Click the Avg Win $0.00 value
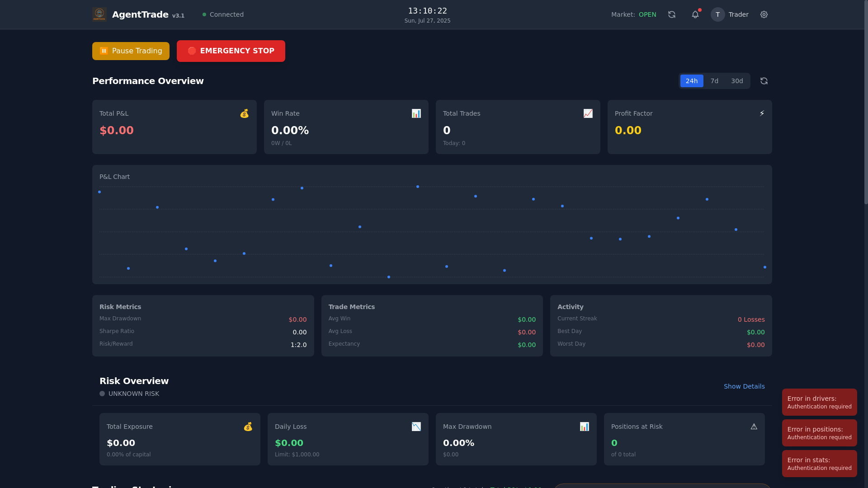This screenshot has width=868, height=488. 527,319
